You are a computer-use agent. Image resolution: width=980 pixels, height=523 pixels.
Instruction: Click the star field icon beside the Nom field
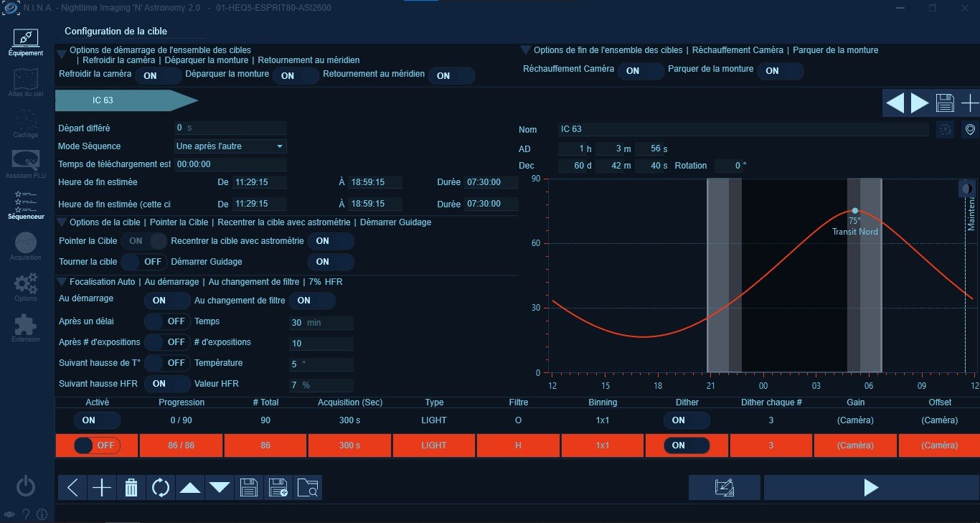pyautogui.click(x=946, y=129)
